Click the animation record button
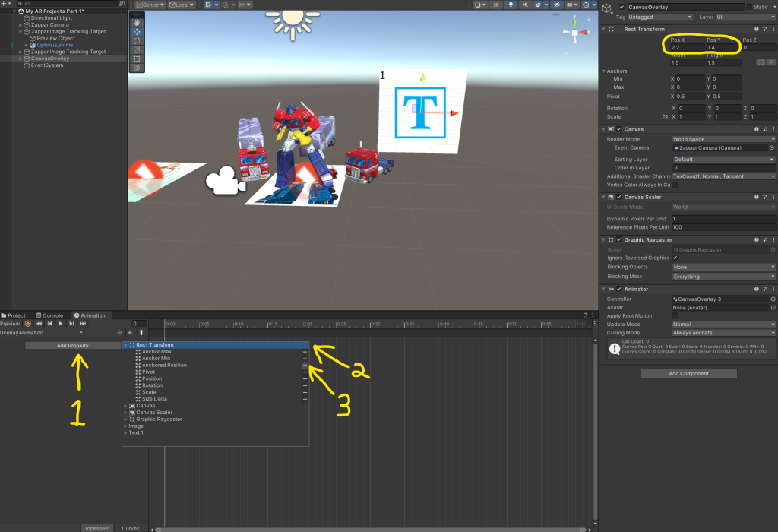Screen dimensions: 778x532 (27, 324)
